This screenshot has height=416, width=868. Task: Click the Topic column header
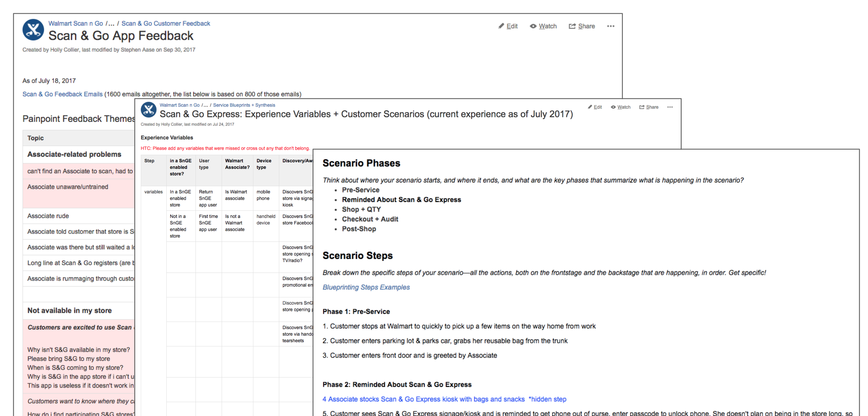pos(35,138)
